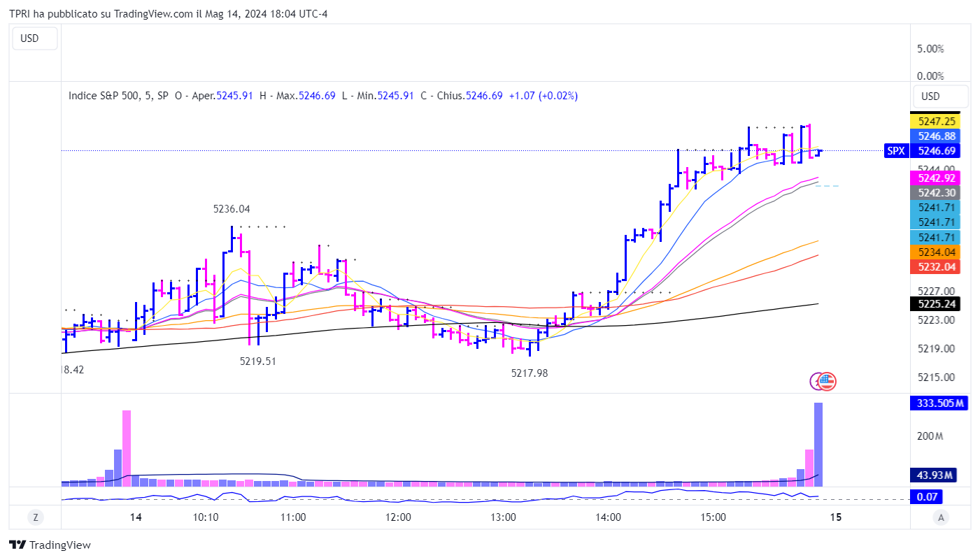Click the 5217.98 low price annotation
The height and width of the screenshot is (560, 980).
[530, 373]
